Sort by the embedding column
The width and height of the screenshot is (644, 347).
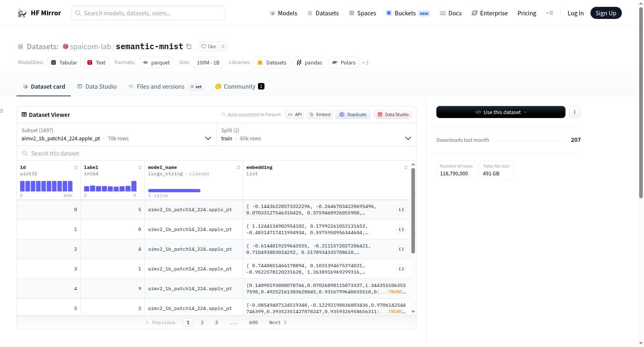(x=406, y=167)
